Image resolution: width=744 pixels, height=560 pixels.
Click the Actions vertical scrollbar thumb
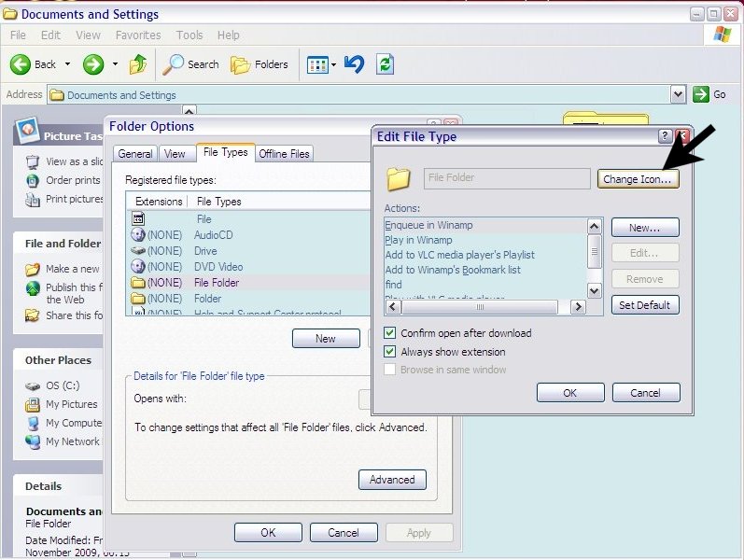(594, 251)
